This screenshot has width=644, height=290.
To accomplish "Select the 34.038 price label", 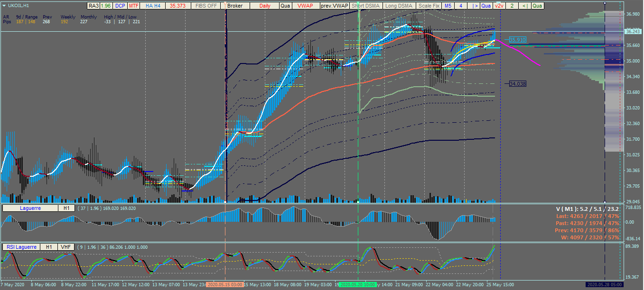I will coord(518,83).
